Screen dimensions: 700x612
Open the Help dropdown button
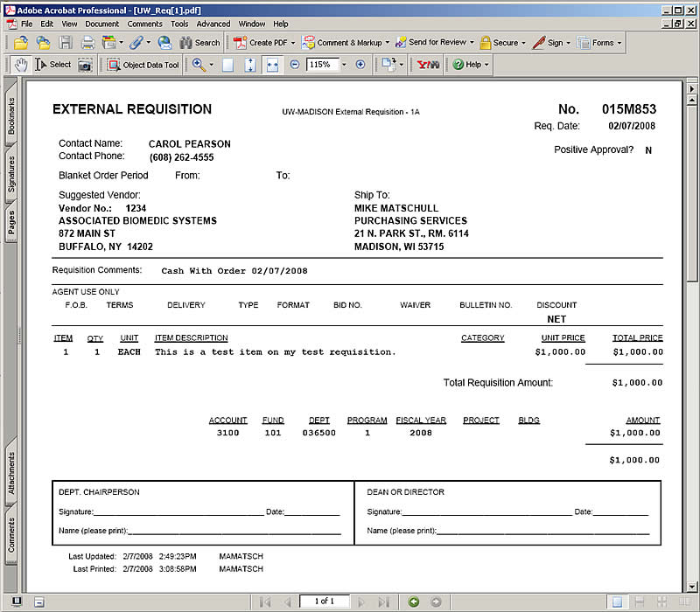[x=471, y=65]
